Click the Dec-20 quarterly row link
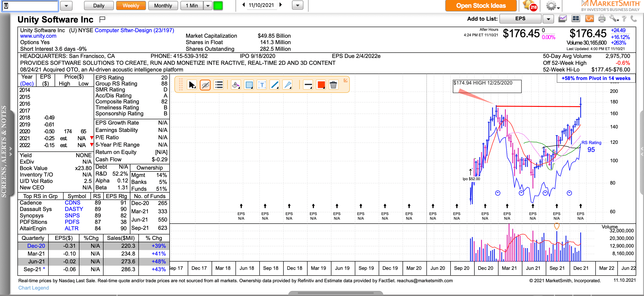Screen dimensions: 644x296 [36, 246]
